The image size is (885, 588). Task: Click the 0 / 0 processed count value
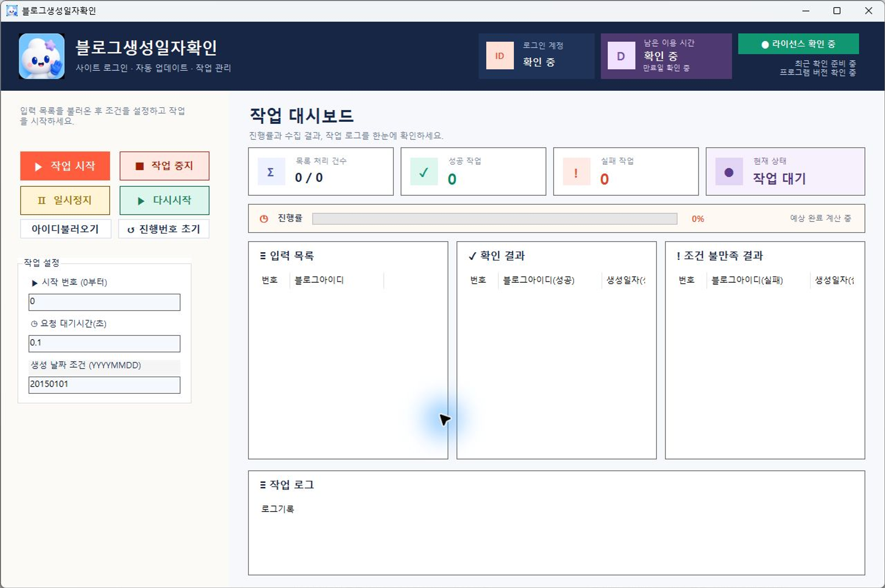309,178
